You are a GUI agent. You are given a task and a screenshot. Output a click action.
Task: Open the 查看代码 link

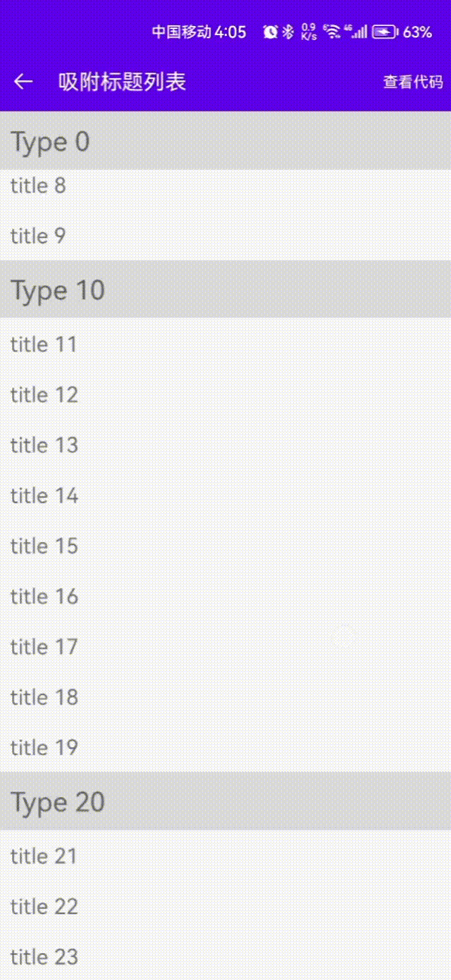point(412,82)
